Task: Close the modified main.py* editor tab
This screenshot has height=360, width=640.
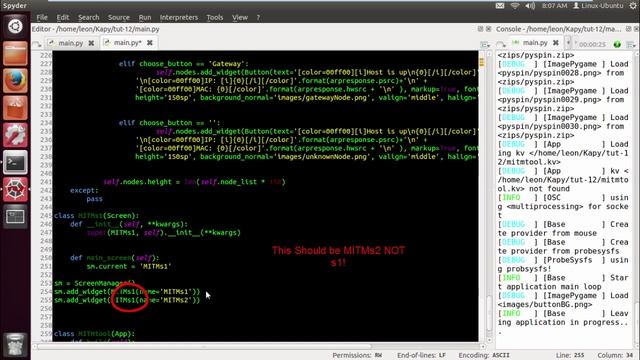Action: [x=150, y=42]
